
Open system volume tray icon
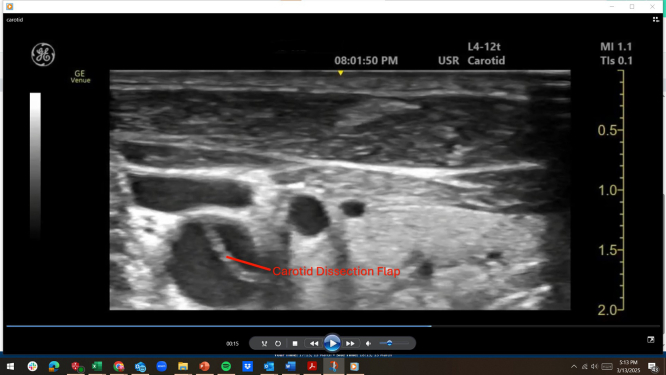click(x=594, y=367)
